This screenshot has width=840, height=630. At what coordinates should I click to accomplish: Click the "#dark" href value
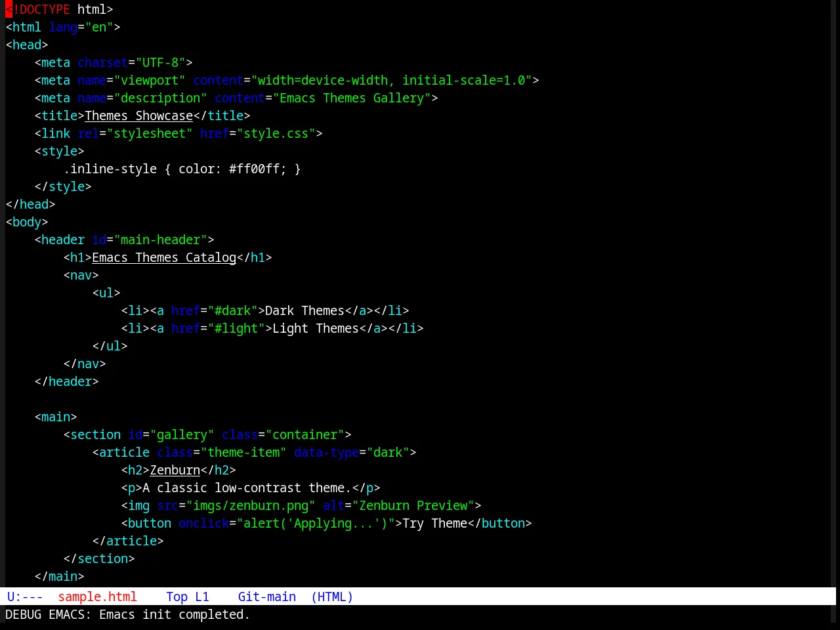point(233,310)
